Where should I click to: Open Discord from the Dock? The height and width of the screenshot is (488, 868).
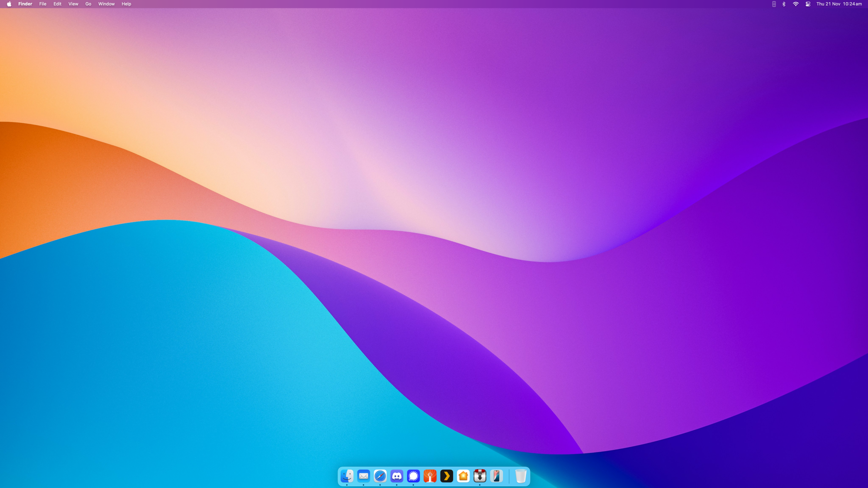(397, 476)
